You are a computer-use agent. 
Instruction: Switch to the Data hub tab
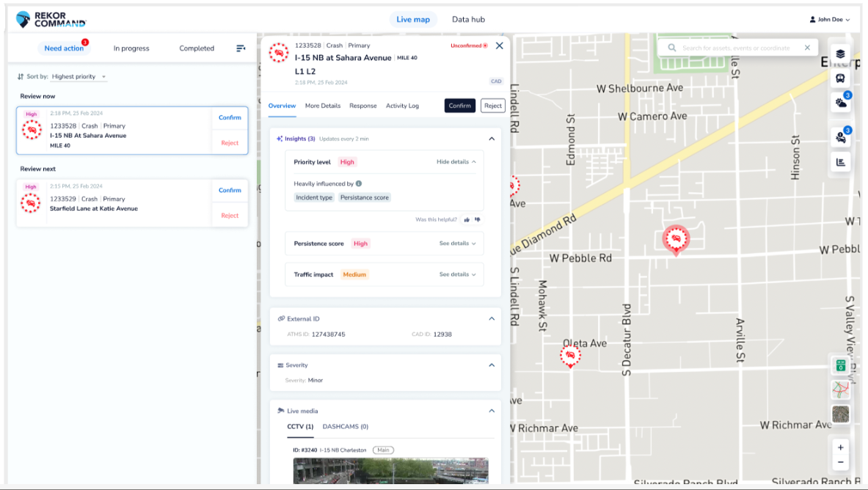coord(468,19)
